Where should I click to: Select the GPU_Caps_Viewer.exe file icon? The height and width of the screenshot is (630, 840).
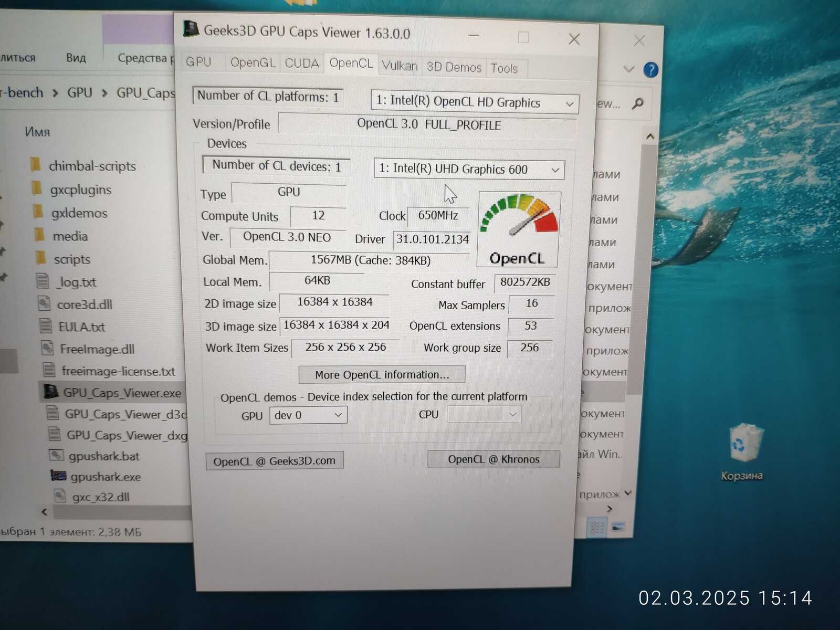click(51, 392)
